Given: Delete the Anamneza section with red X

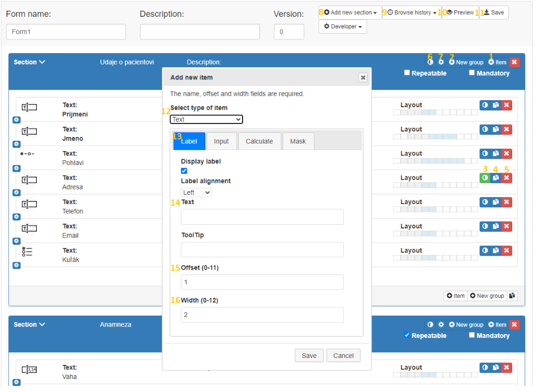Looking at the screenshot, I should 514,325.
